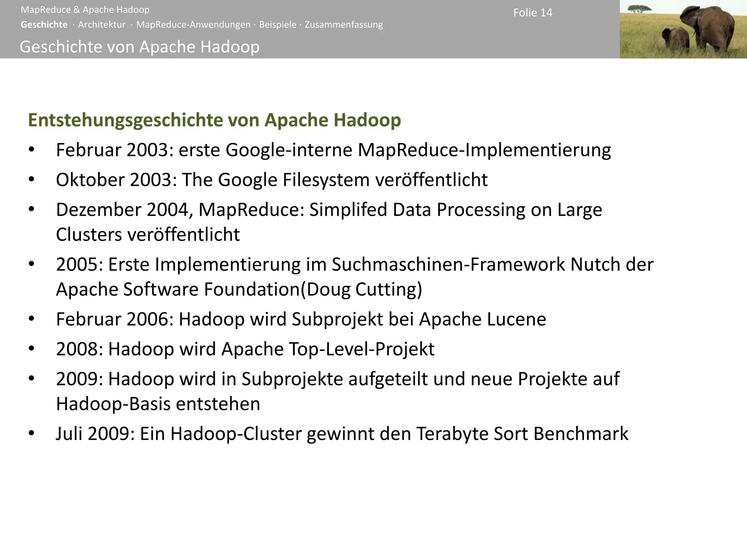Screen dimensions: 747x560
Task: Click 'Februar 2006: Hadoop wird Subprojekt' bullet
Action: tap(301, 319)
